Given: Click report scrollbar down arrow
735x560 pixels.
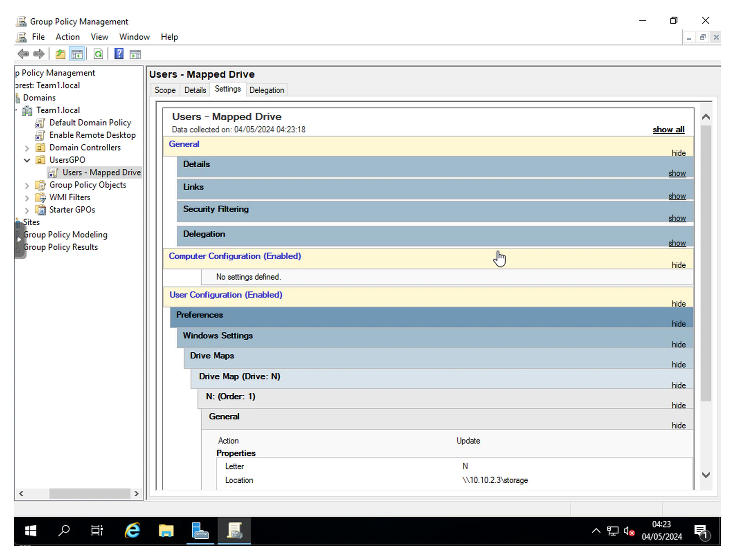Looking at the screenshot, I should pyautogui.click(x=706, y=475).
